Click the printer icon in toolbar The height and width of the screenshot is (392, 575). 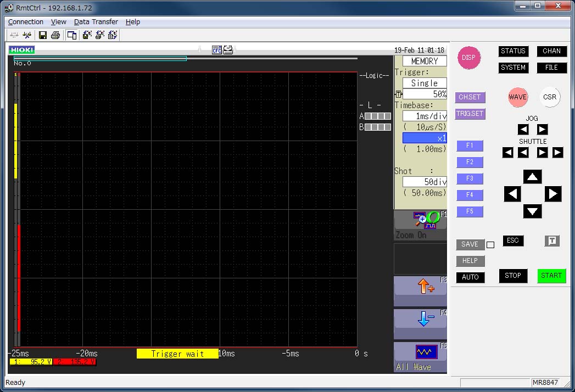click(55, 35)
